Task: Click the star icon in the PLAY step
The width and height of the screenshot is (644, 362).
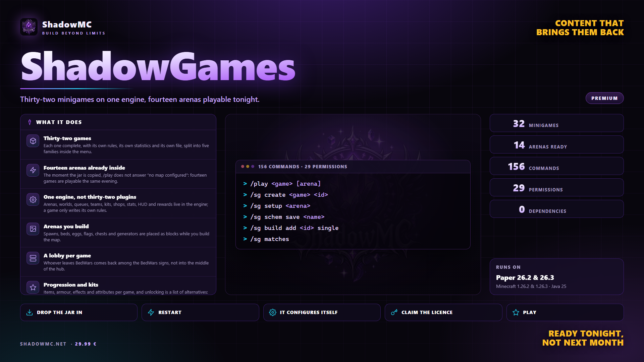Action: (x=516, y=312)
